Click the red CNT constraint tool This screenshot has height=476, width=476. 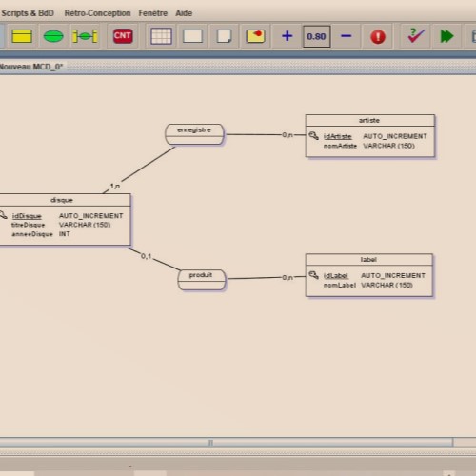[123, 36]
